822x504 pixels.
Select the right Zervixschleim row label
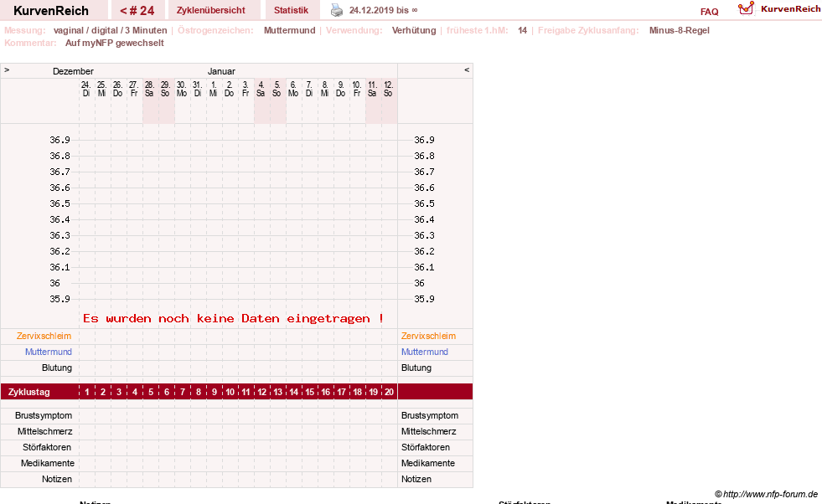point(428,336)
